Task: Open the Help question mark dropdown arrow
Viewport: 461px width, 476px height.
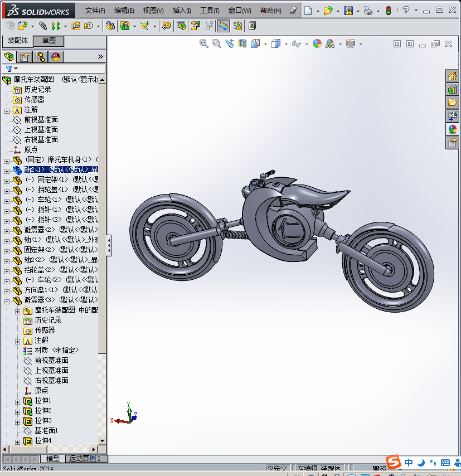Action: coord(416,11)
